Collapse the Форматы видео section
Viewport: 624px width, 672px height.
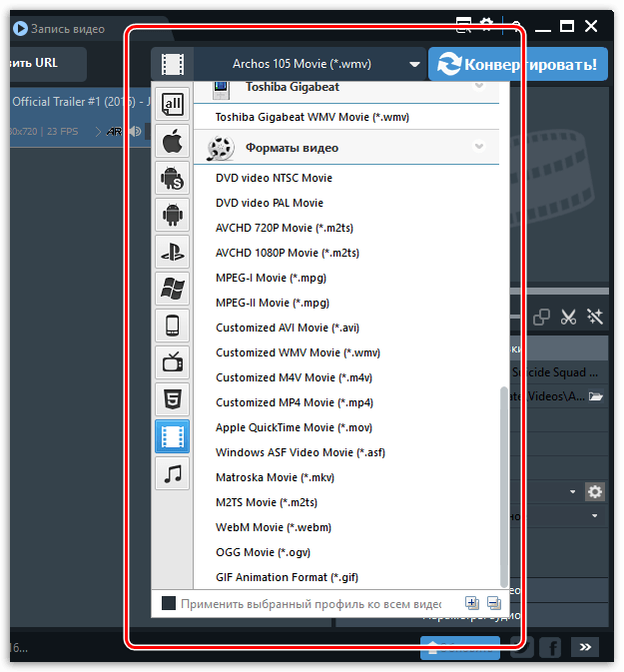[x=478, y=147]
